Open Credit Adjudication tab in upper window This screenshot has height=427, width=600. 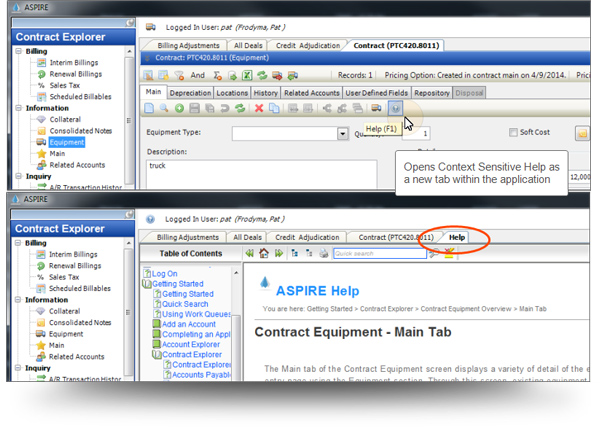(x=308, y=46)
